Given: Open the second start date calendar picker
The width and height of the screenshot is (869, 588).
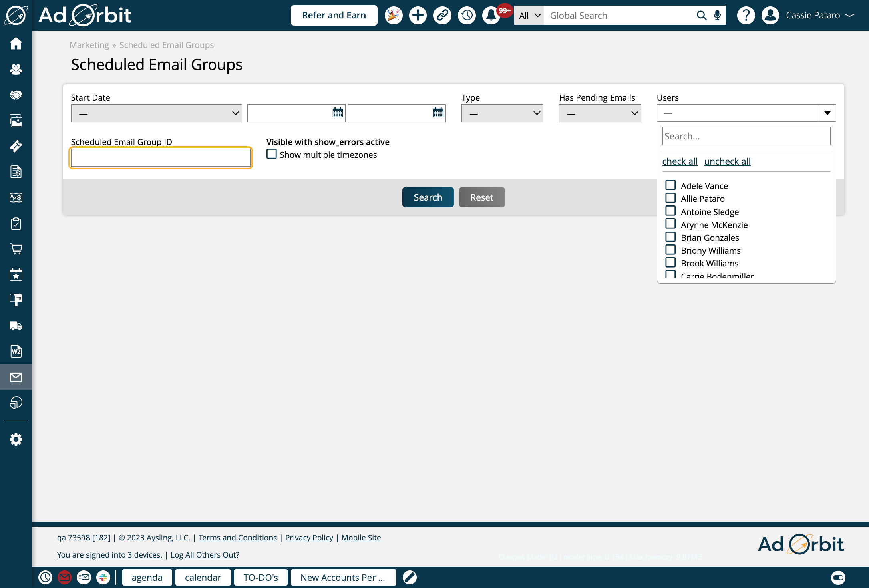Looking at the screenshot, I should click(438, 113).
